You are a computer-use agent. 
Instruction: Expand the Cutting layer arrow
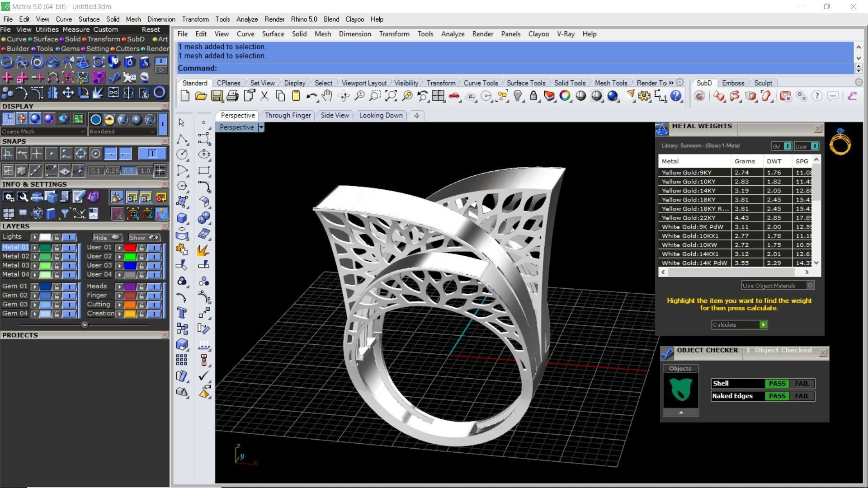pyautogui.click(x=120, y=305)
